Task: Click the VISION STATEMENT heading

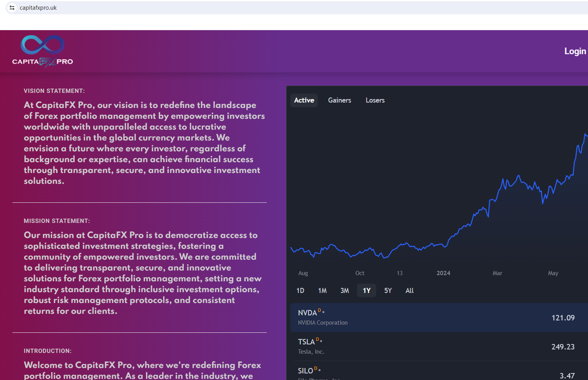Action: point(54,91)
